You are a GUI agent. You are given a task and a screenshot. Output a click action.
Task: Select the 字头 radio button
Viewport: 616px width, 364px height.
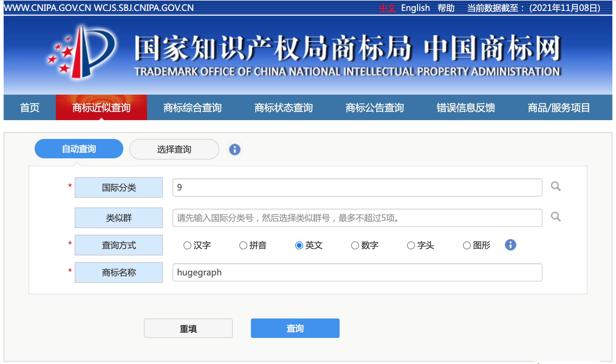[x=411, y=245]
